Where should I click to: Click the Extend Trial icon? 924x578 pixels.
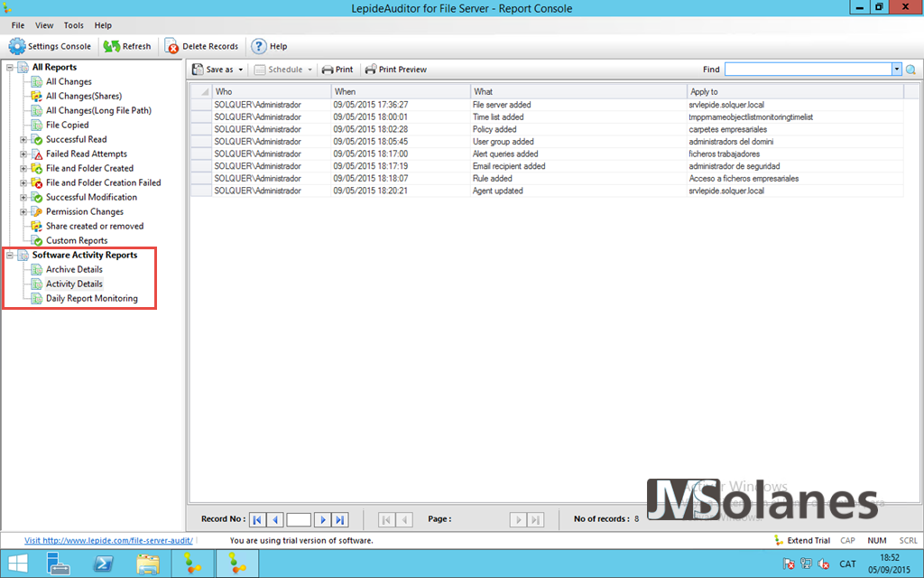point(779,540)
